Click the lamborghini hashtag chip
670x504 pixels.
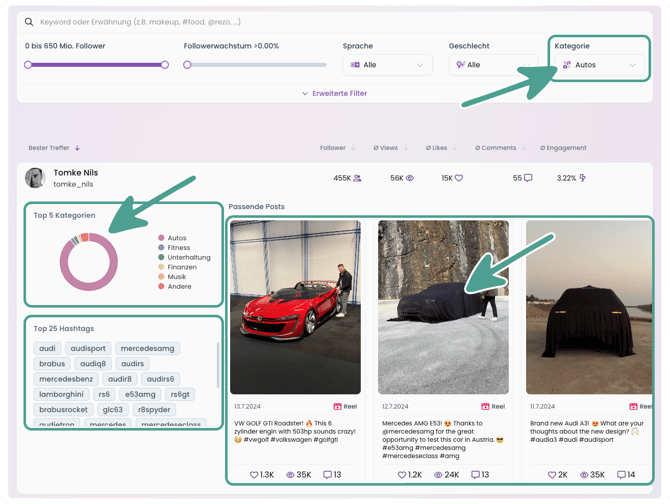[61, 395]
